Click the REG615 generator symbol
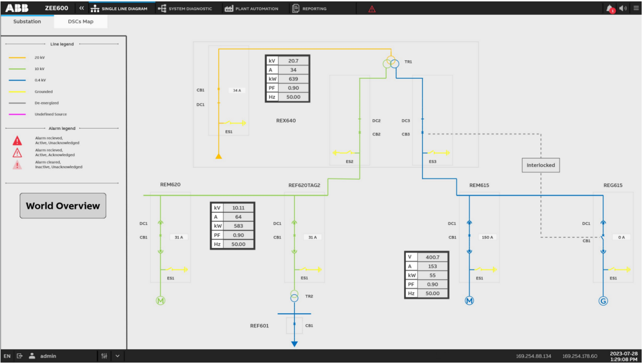644x364 pixels. (x=603, y=301)
